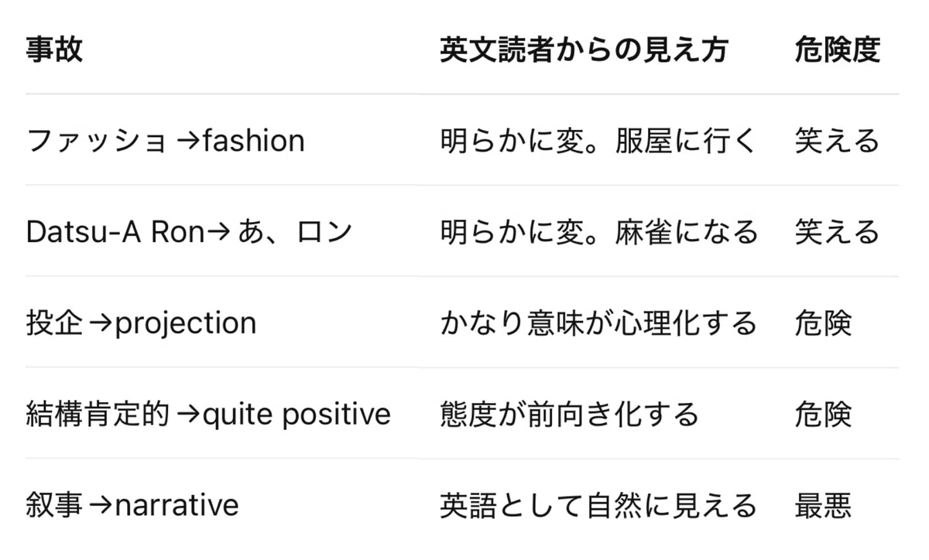Select the 結構肯定的 →quite positive cell
Image resolution: width=929 pixels, height=560 pixels.
pos(208,415)
